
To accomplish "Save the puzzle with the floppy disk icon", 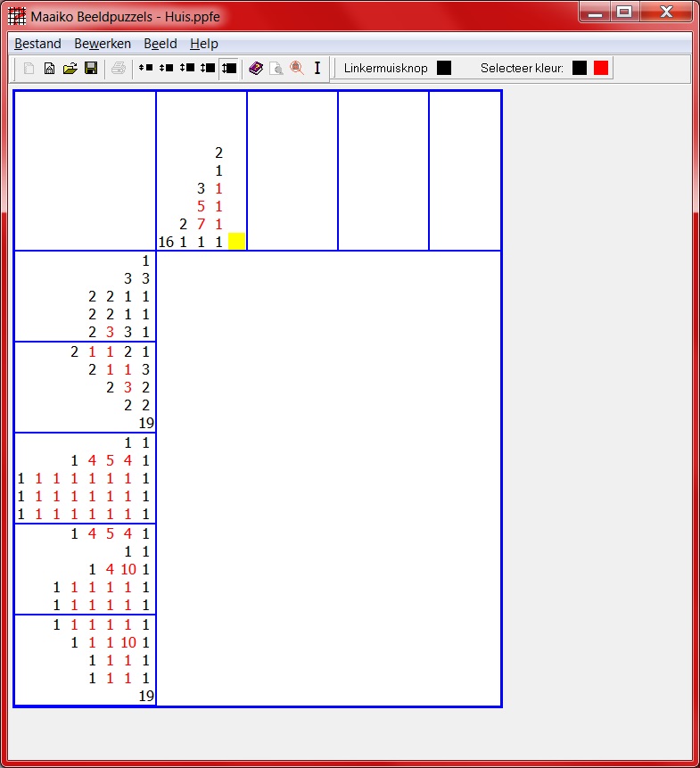I will [x=91, y=68].
